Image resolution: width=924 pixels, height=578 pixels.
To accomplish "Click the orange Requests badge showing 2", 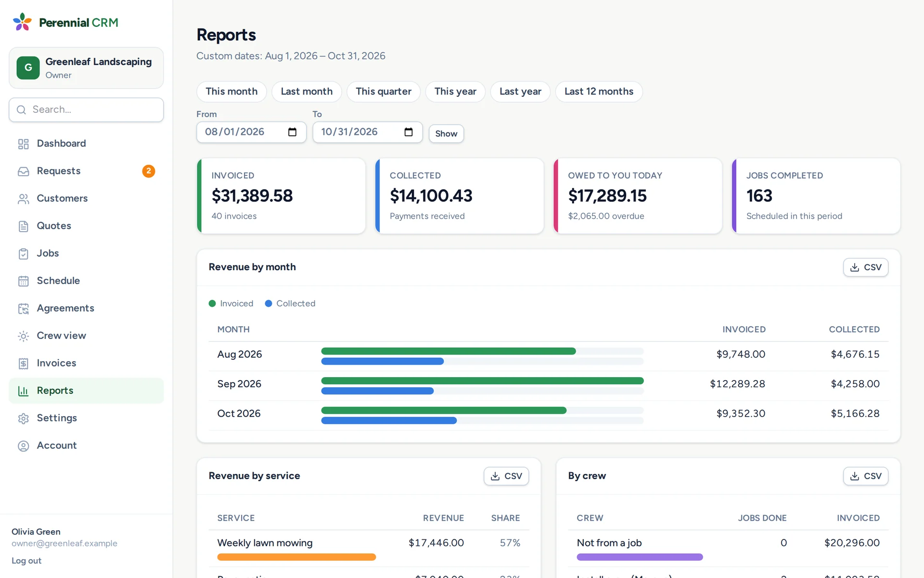I will 149,171.
